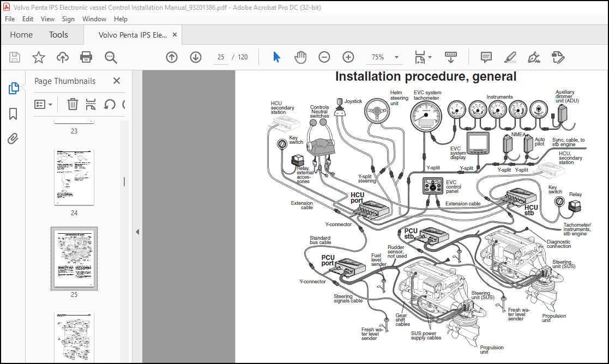Viewport: 609px width, 364px height.
Task: Click the thumbnails panel scrollbar handle
Action: pos(124,181)
